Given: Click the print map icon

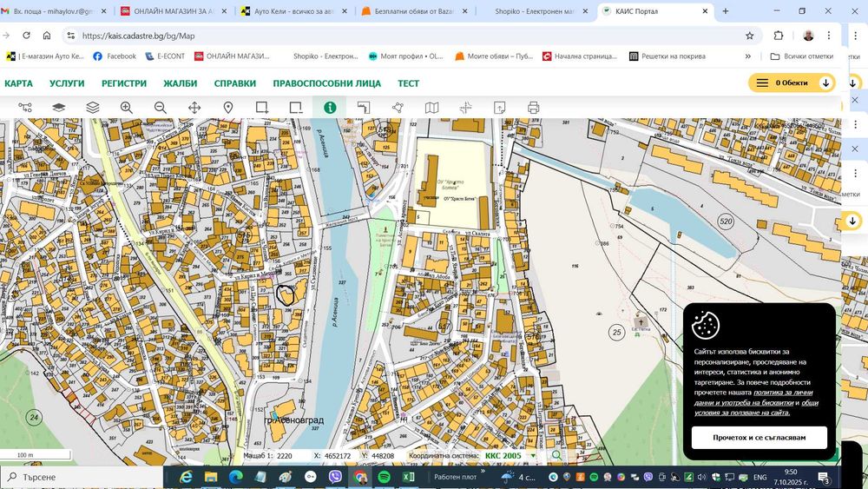Looking at the screenshot, I should pyautogui.click(x=533, y=108).
